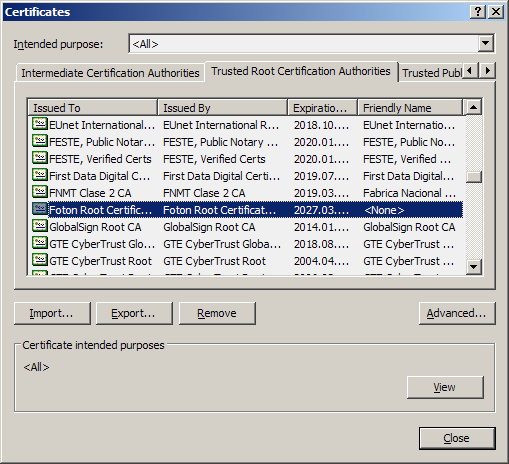Click the Import... button
This screenshot has width=509, height=464.
(x=52, y=313)
